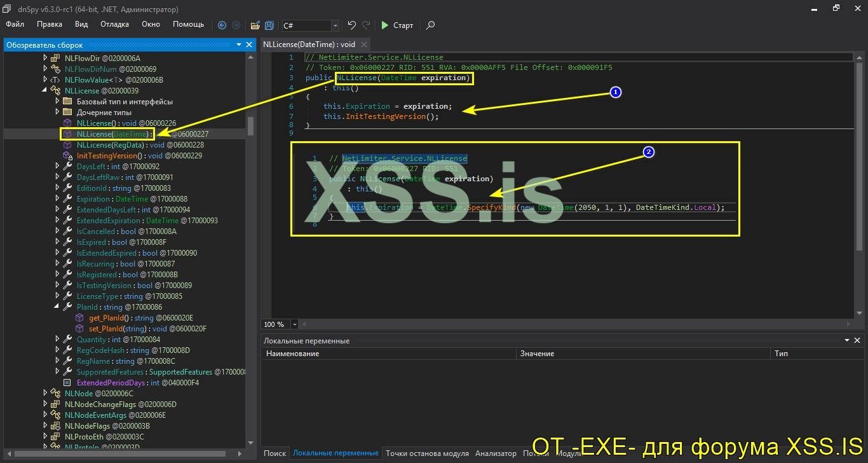Expand the Expiration property node
This screenshot has width=868, height=463.
(x=57, y=198)
